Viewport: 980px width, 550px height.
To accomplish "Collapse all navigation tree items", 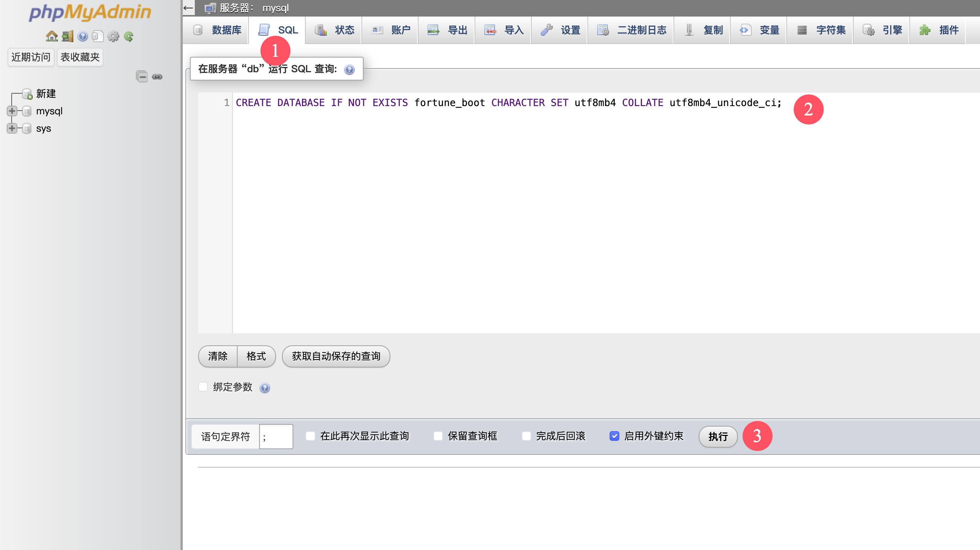I will (142, 77).
